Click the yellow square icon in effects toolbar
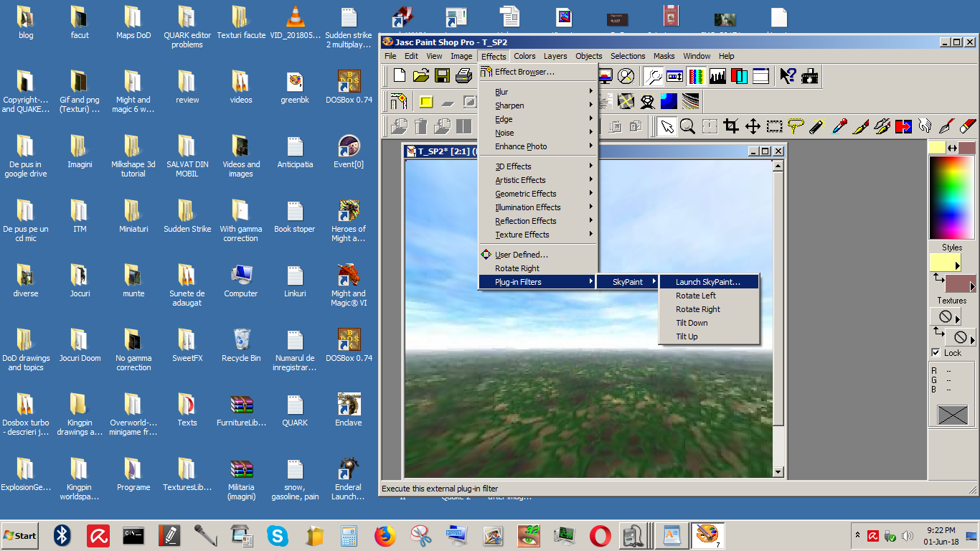The image size is (980, 551). pyautogui.click(x=426, y=101)
